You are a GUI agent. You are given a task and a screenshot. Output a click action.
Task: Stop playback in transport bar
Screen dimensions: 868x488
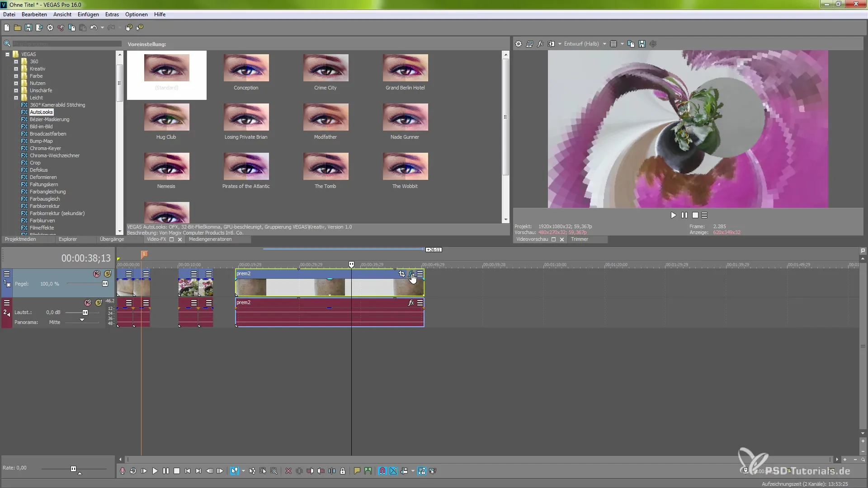pos(177,471)
